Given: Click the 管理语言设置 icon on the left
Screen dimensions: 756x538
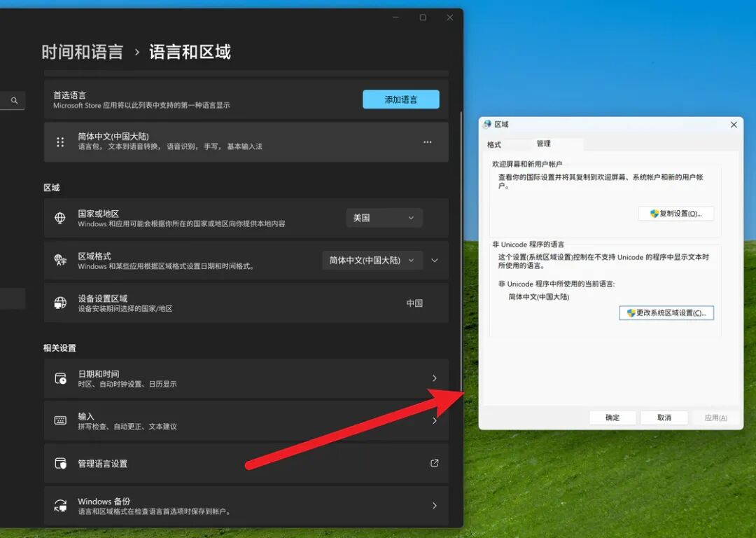Looking at the screenshot, I should pos(60,463).
